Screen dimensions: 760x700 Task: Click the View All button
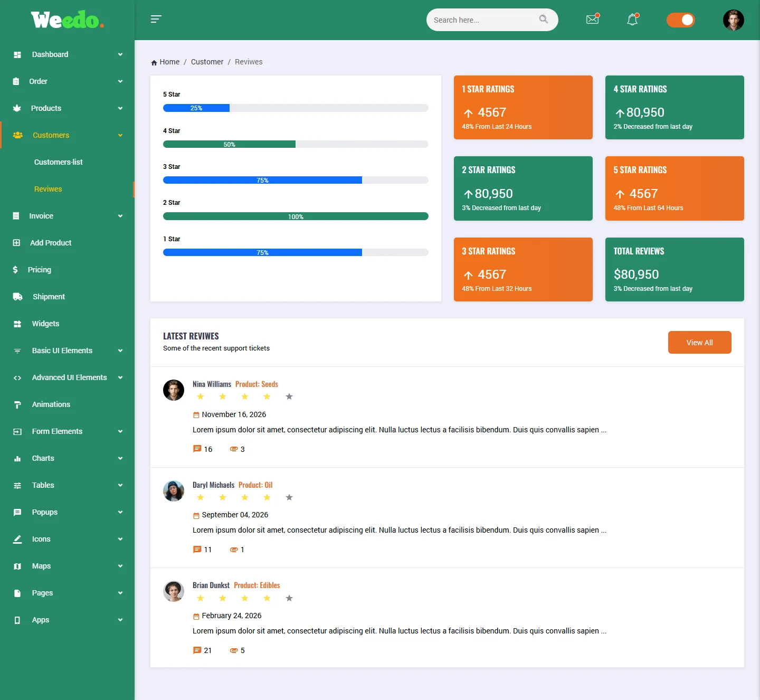(x=699, y=342)
